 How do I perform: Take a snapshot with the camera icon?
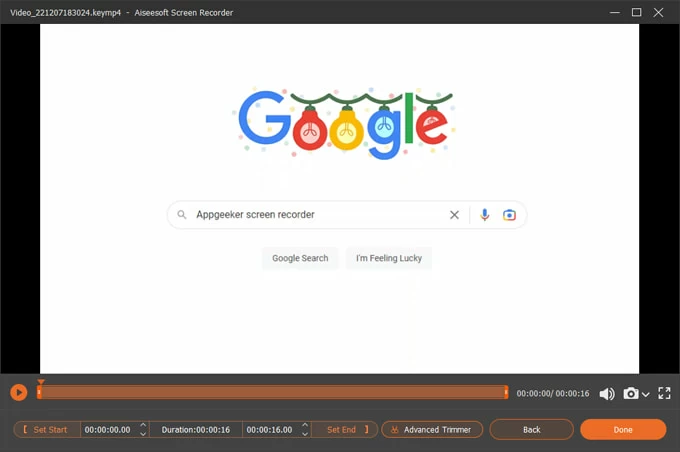(x=631, y=393)
